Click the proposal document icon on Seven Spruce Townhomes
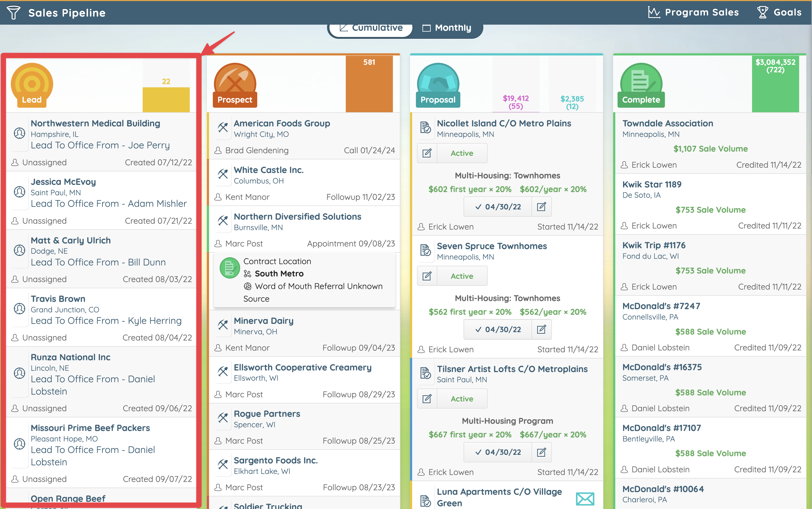This screenshot has height=509, width=812. pyautogui.click(x=426, y=250)
